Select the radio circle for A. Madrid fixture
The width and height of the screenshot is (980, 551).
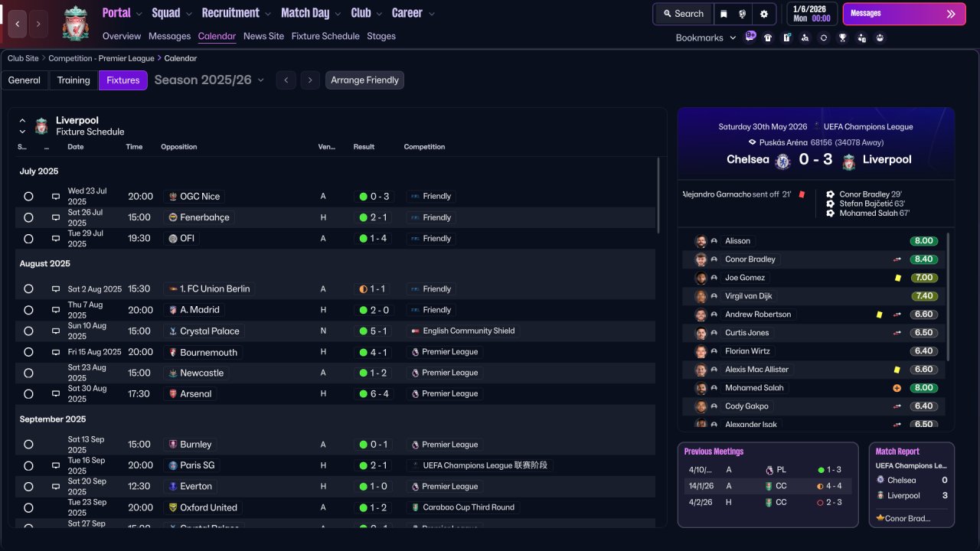coord(28,310)
